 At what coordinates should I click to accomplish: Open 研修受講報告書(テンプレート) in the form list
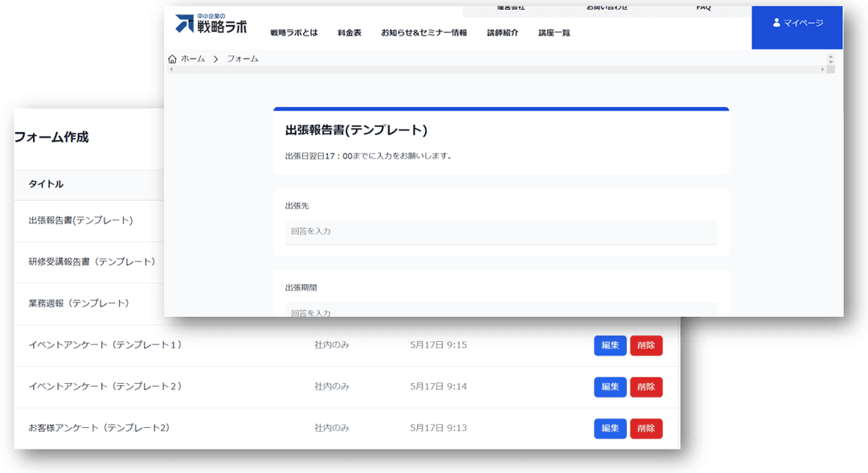(x=92, y=262)
